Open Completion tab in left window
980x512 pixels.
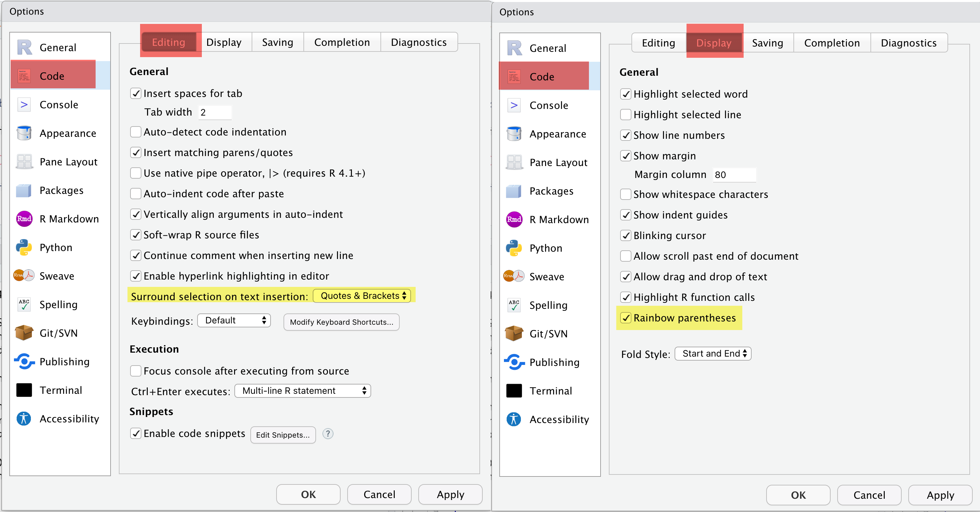click(x=342, y=42)
